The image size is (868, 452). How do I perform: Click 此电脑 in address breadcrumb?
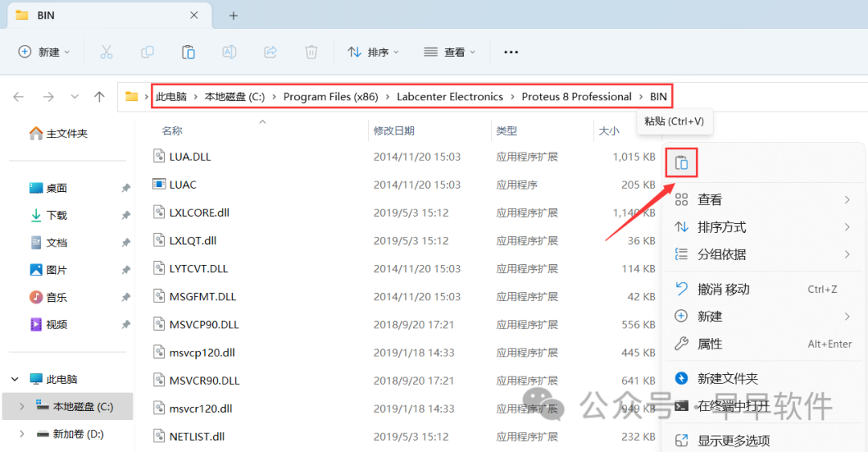pyautogui.click(x=171, y=97)
